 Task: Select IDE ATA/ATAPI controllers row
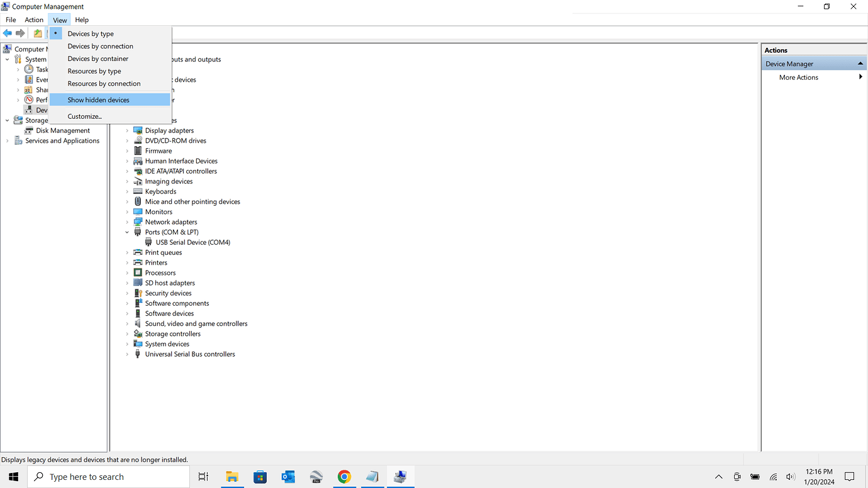tap(181, 171)
